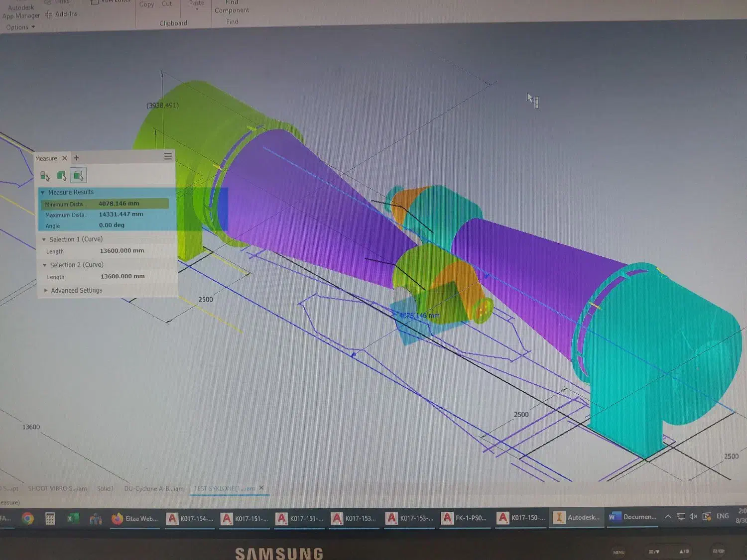This screenshot has width=747, height=560.
Task: Switch to DU-Cyclone A-B document tab
Action: point(153,488)
